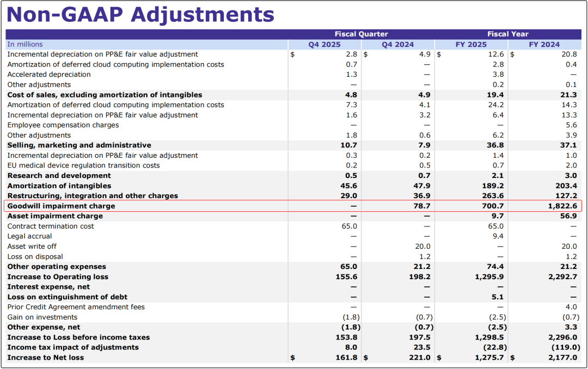Select 'Loss on extinguishment of debt' label
Image resolution: width=588 pixels, height=369 pixels.
pos(68,297)
